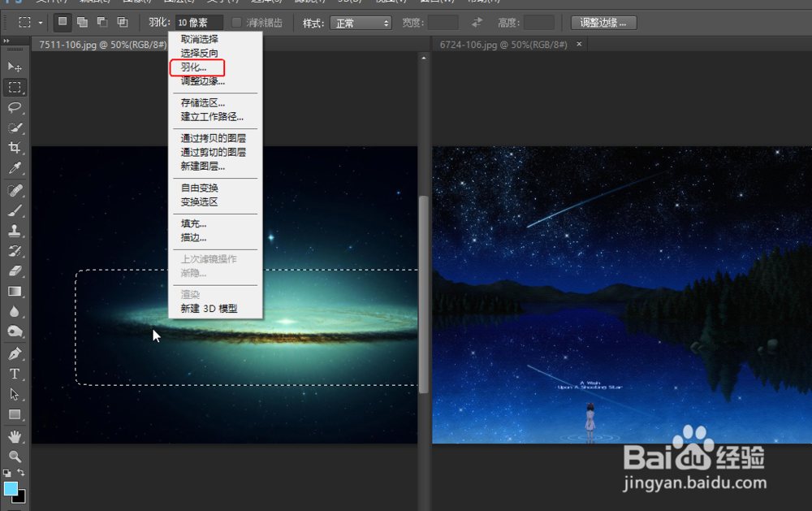Select the Hand tool
Viewport: 812px width, 511px height.
(15, 437)
